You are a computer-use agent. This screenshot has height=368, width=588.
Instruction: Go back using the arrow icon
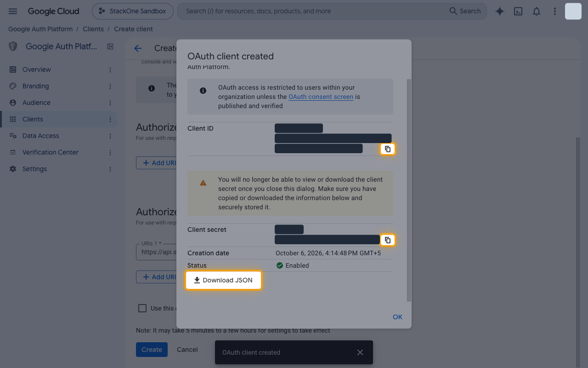138,48
